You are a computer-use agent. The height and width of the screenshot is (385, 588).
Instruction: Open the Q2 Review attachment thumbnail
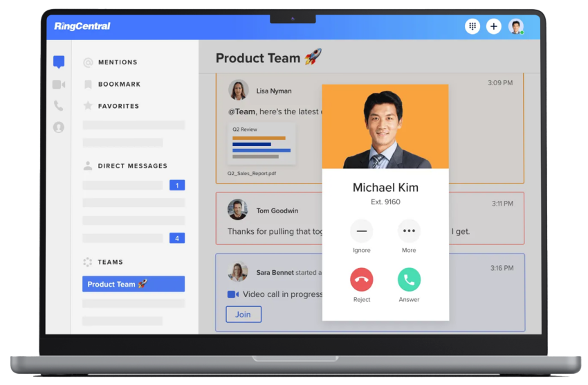point(261,144)
